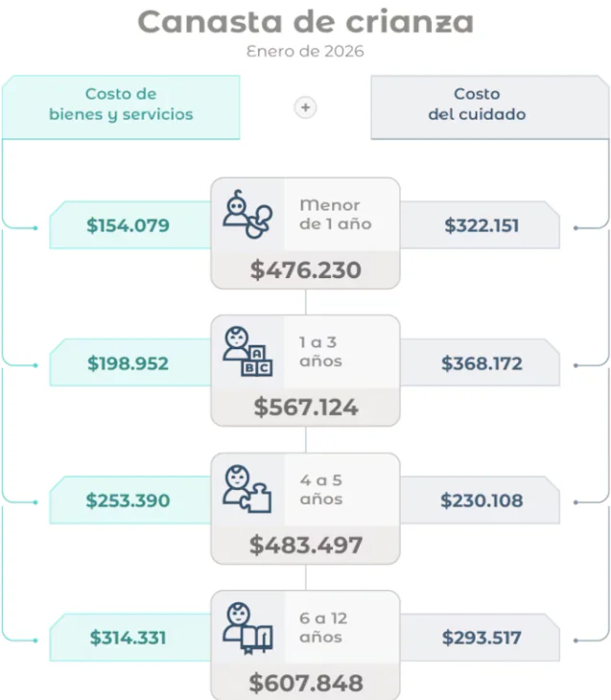The image size is (611, 700).
Task: Select the $314.331 goods and services value
Action: click(128, 638)
